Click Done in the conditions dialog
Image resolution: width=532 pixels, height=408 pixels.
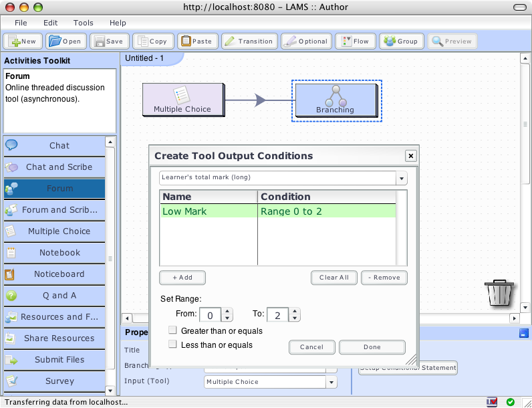coord(372,347)
